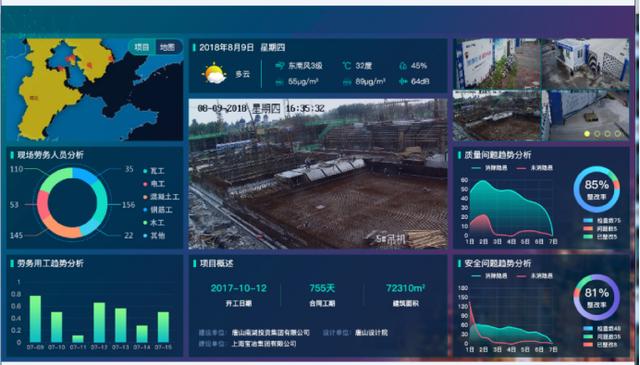Click green swatch in quality legend

[588, 237]
